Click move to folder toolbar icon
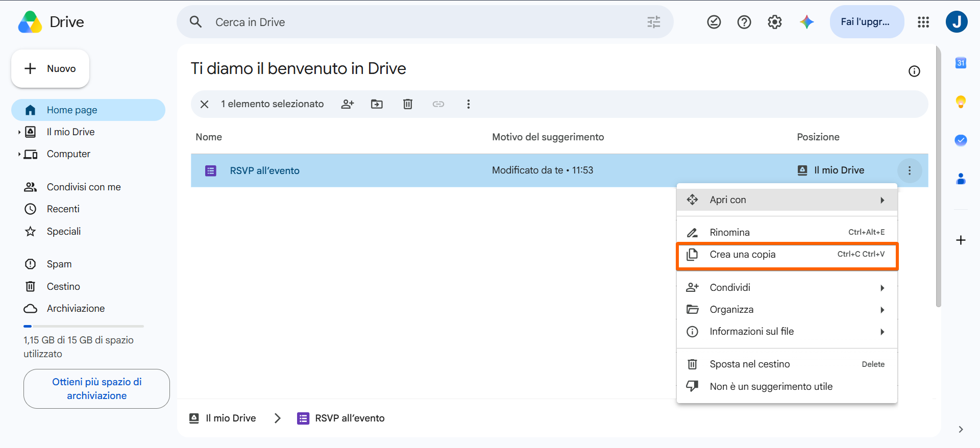The height and width of the screenshot is (448, 980). click(377, 104)
